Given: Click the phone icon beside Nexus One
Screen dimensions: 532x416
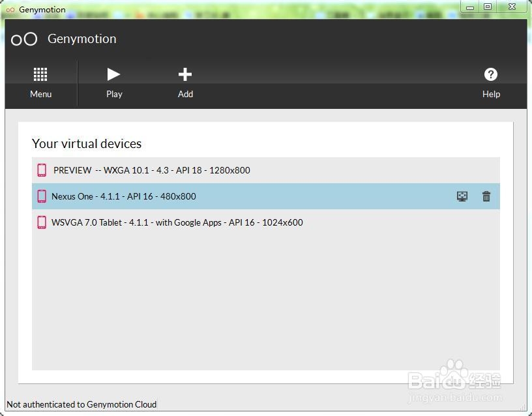Looking at the screenshot, I should 42,196.
